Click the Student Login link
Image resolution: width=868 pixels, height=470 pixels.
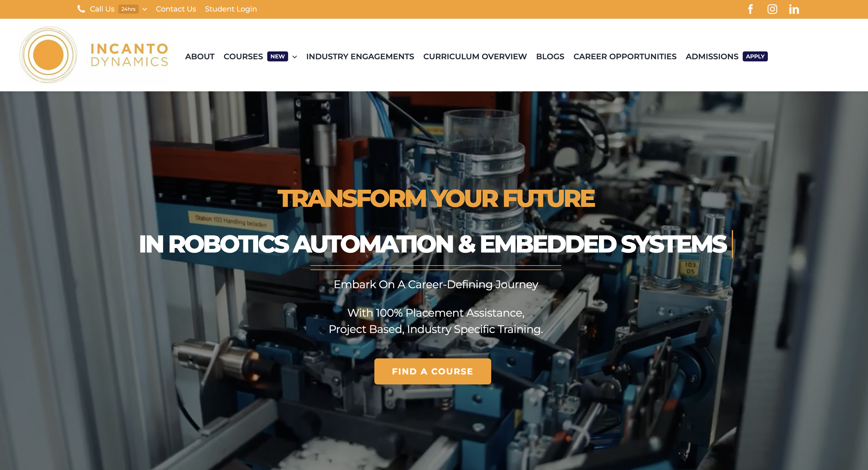pos(231,9)
